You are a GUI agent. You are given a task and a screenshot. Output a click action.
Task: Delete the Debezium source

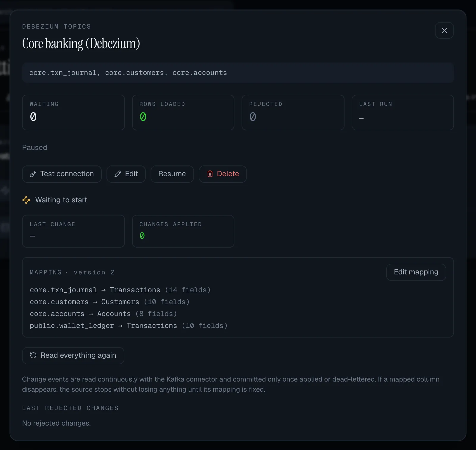pyautogui.click(x=223, y=174)
